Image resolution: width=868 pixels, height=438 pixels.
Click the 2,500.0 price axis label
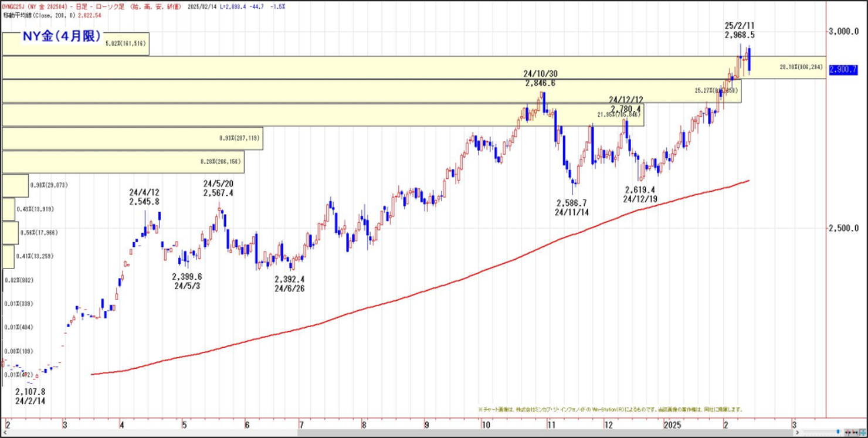click(842, 228)
